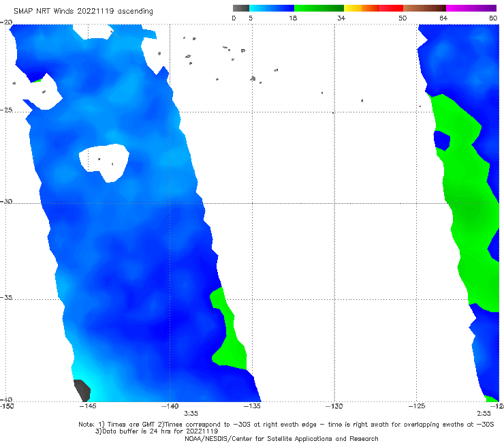The width and height of the screenshot is (504, 443).
Task: Click the red segment of the color bar
Action: (x=391, y=8)
